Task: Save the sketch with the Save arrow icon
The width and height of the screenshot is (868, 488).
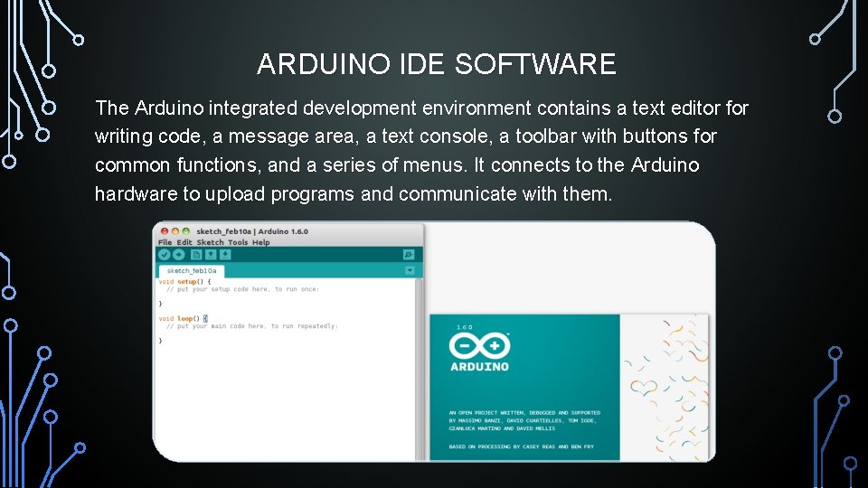Action: (x=225, y=255)
